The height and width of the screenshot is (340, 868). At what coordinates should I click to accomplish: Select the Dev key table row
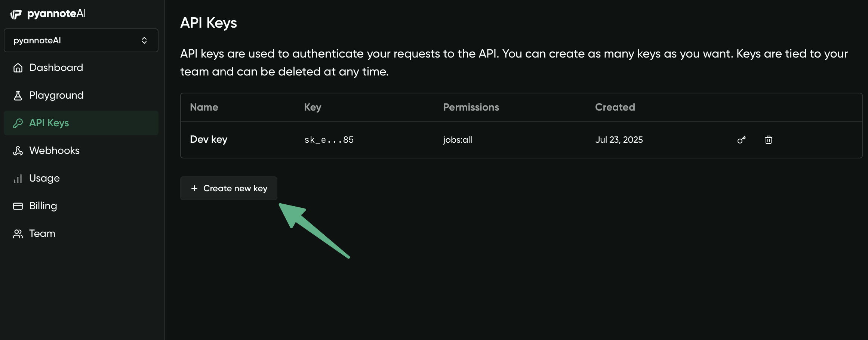[x=411, y=140]
